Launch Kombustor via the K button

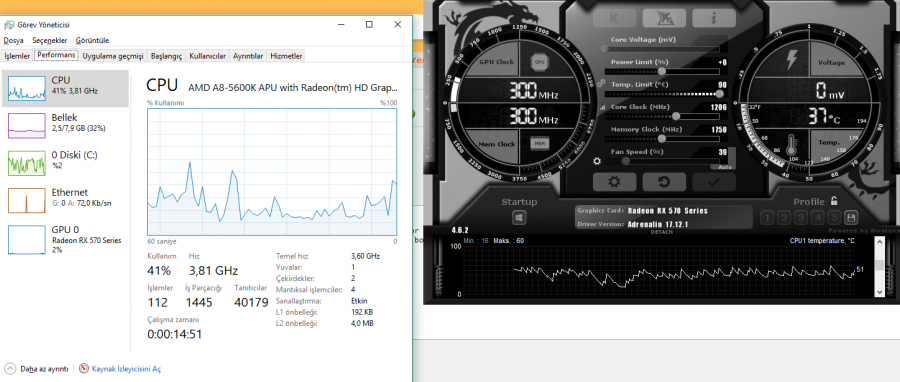click(x=614, y=18)
